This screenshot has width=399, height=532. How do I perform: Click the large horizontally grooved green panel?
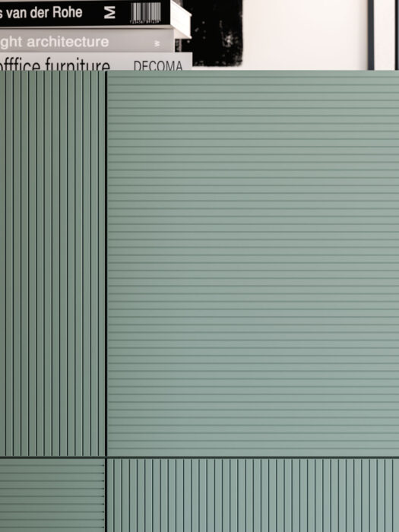pyautogui.click(x=253, y=263)
